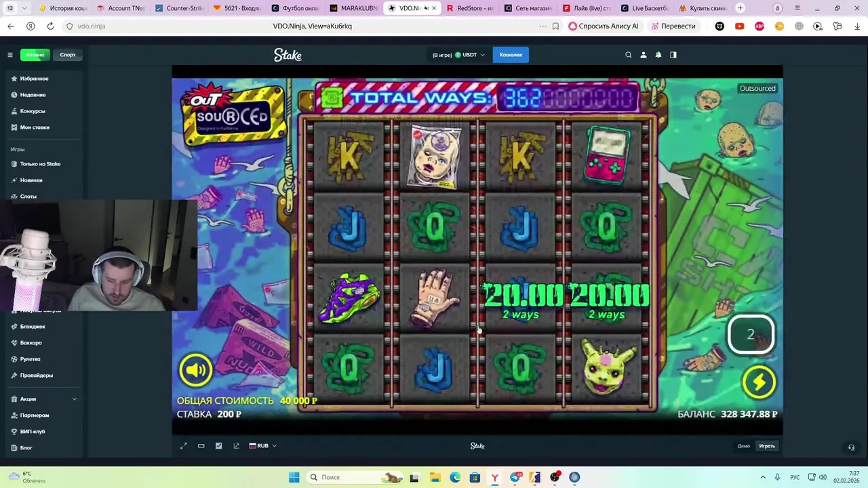Open Новинки games list
Image resolution: width=868 pixels, height=488 pixels.
pos(31,180)
